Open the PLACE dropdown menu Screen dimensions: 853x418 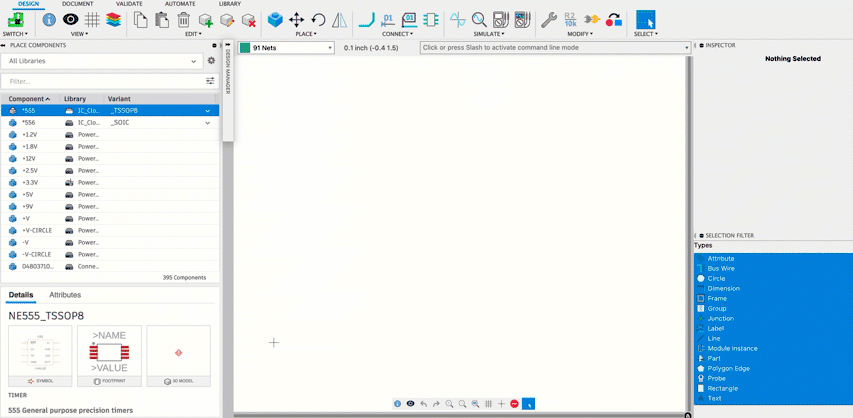(306, 34)
